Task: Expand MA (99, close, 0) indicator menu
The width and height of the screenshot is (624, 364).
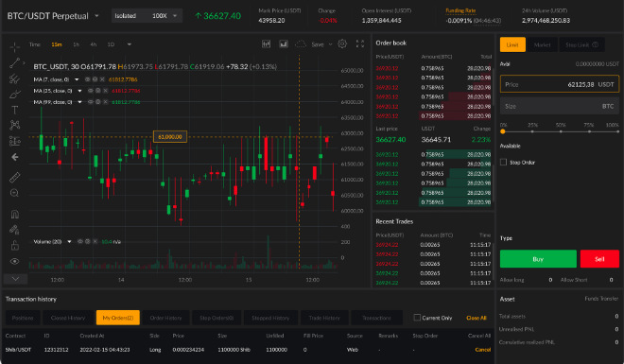Action: click(79, 102)
